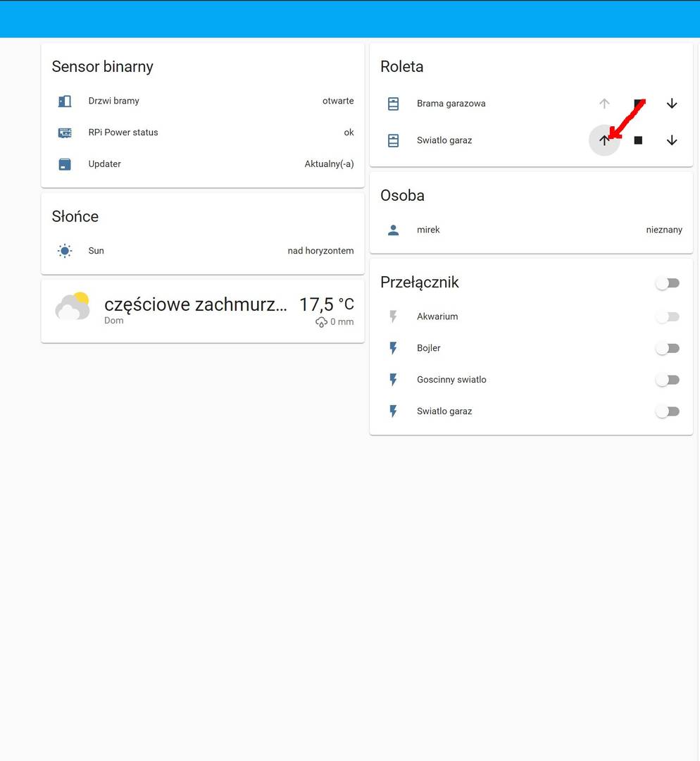Viewport: 700px width, 761px height.
Task: Click the Updater package icon
Action: (65, 164)
